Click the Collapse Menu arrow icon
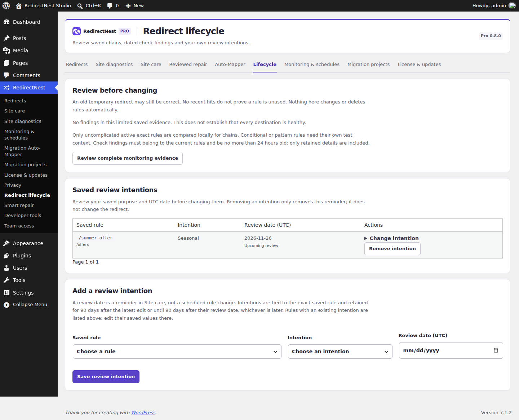This screenshot has width=519, height=420. click(x=6, y=305)
